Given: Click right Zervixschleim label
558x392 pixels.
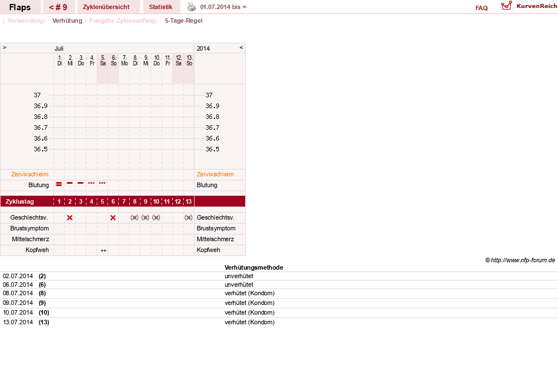Looking at the screenshot, I should pyautogui.click(x=216, y=174).
